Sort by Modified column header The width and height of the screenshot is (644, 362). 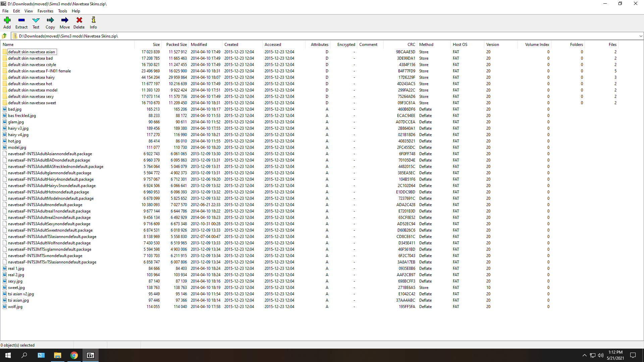tap(205, 45)
